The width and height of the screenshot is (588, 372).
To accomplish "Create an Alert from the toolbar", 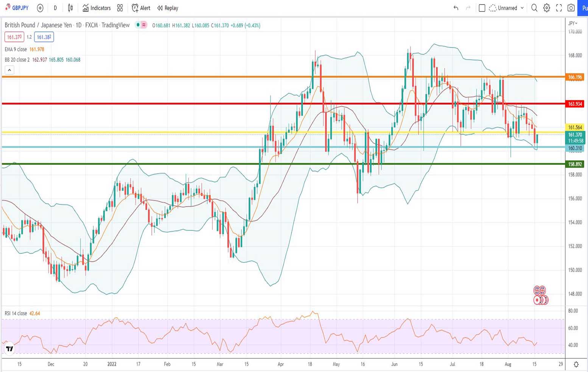I will tap(141, 8).
